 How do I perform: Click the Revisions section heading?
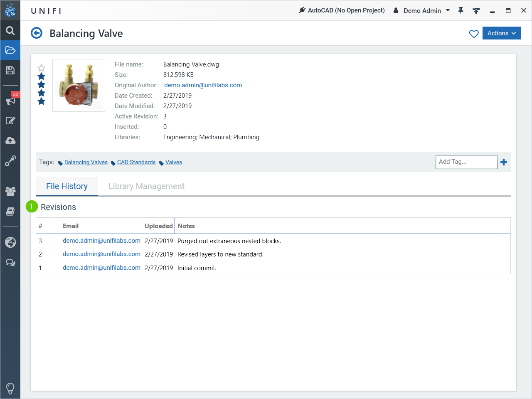58,207
